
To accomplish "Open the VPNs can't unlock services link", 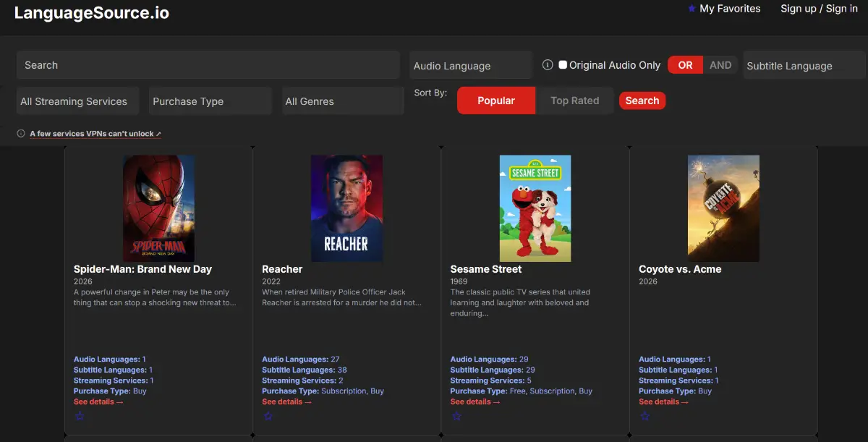I will click(95, 134).
